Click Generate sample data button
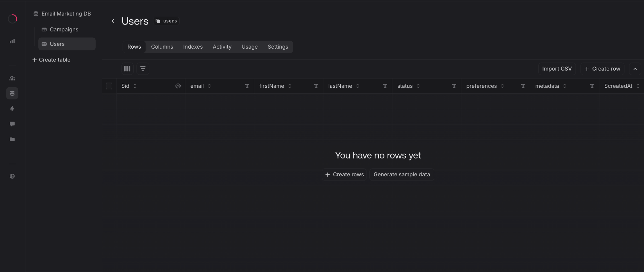The height and width of the screenshot is (272, 644). (402, 175)
